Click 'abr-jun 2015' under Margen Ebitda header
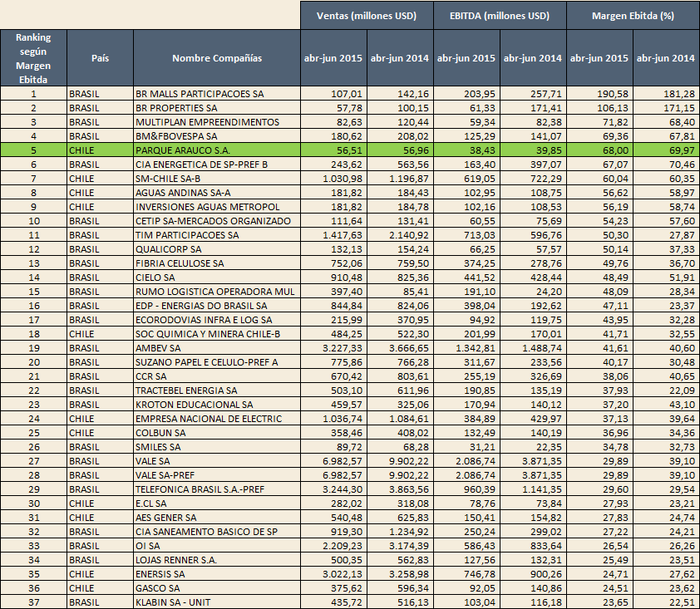 pyautogui.click(x=599, y=58)
